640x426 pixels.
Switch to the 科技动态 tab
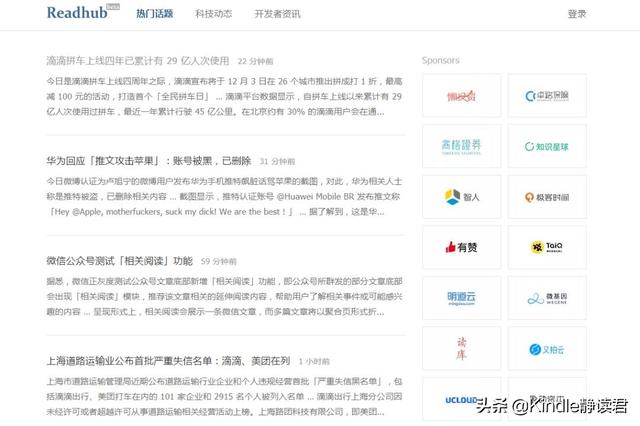[x=213, y=14]
